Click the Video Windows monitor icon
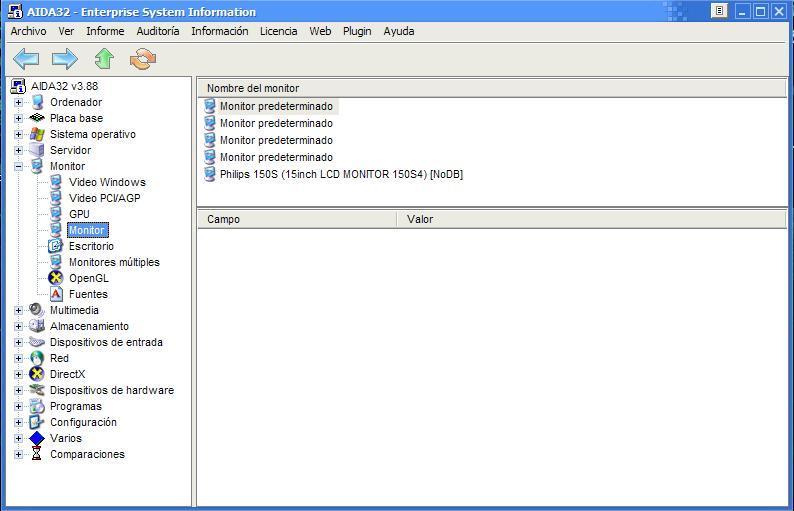 56,182
